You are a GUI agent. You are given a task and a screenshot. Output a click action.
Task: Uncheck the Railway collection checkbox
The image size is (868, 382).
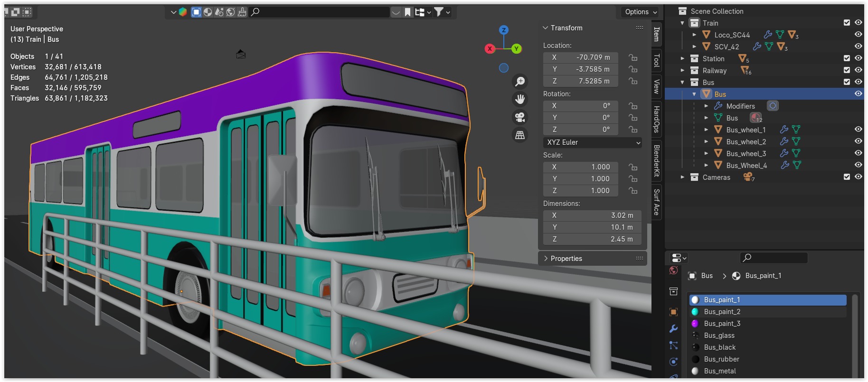[847, 70]
